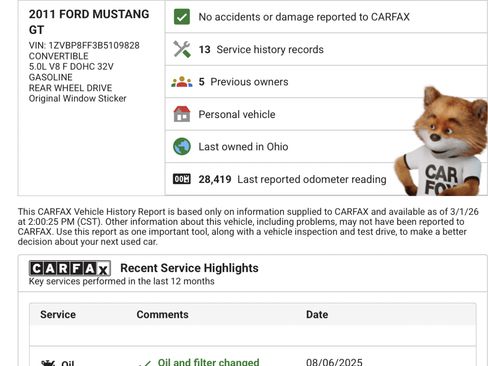Click the GASOLINE fuel type text
488x366 pixels.
coord(50,77)
